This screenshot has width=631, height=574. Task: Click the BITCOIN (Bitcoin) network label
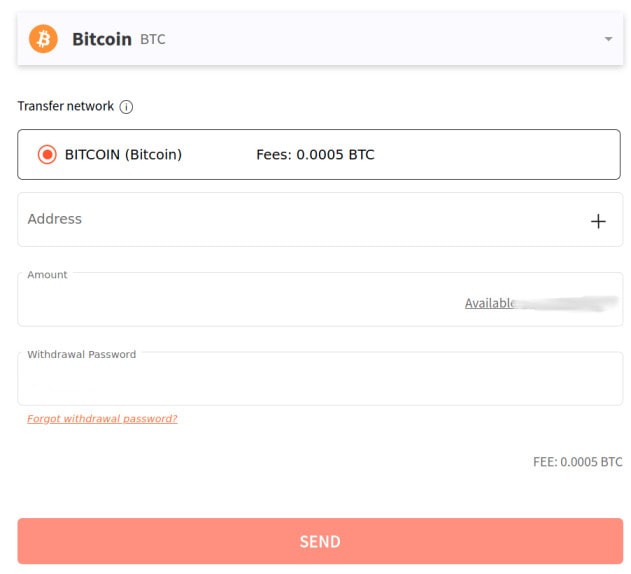(x=123, y=155)
